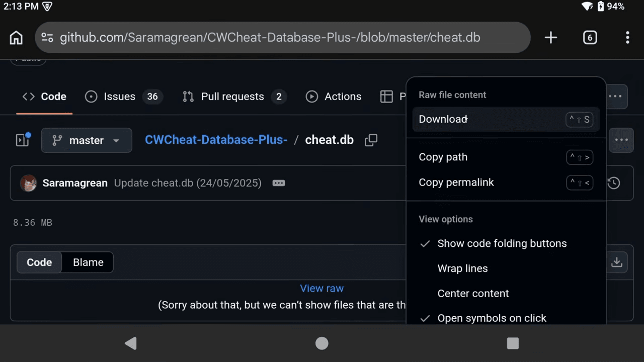Select the Code view toggle
Screen dimensions: 644x362
click(x=39, y=262)
